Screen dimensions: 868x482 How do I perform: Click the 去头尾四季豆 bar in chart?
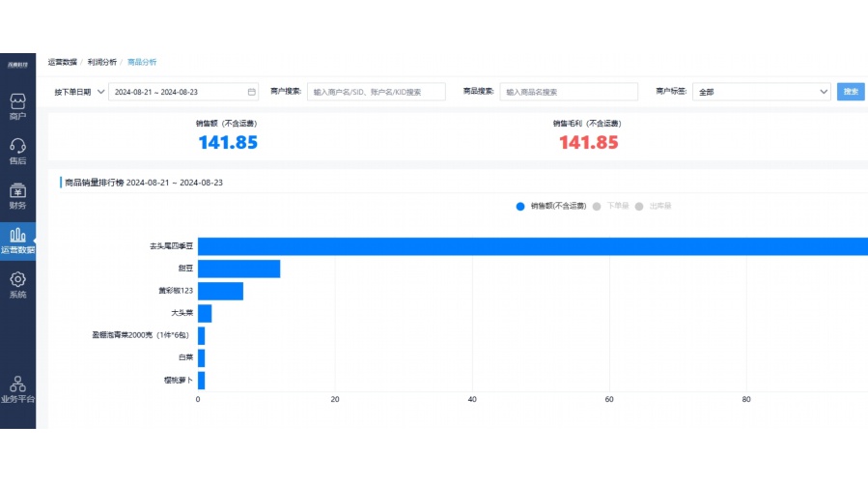(531, 246)
